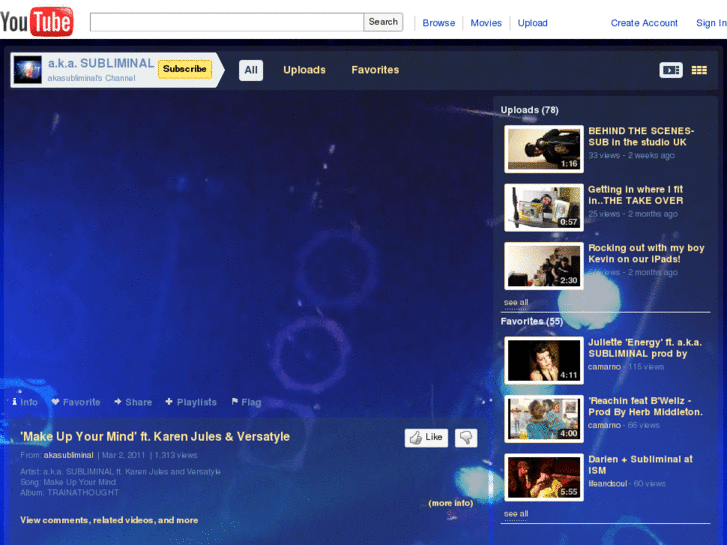Open Share options for video
This screenshot has width=727, height=545.
pos(133,402)
